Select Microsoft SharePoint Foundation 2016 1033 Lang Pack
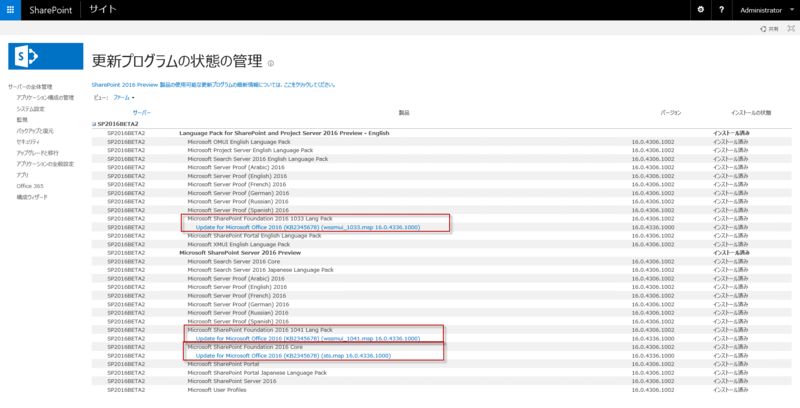 [442, 219]
